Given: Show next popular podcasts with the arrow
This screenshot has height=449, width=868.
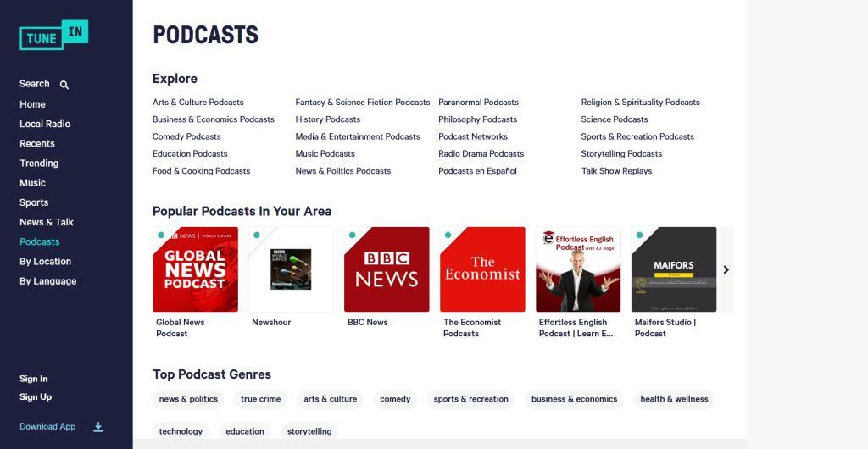Looking at the screenshot, I should pyautogui.click(x=726, y=270).
